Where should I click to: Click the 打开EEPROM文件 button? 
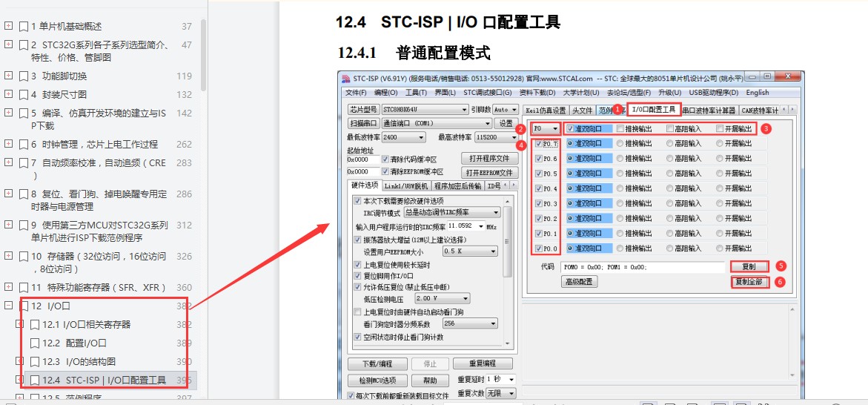(489, 172)
